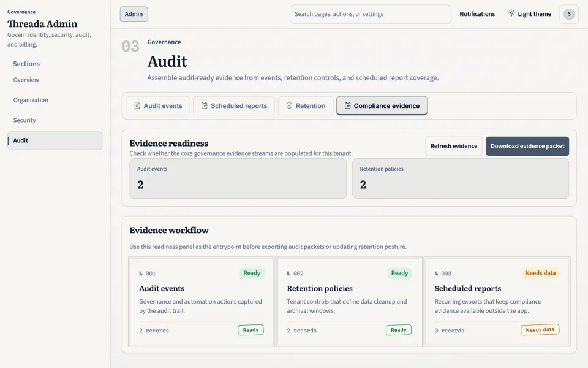The image size is (588, 368).
Task: Click the Threada Admin title
Action: click(x=42, y=24)
